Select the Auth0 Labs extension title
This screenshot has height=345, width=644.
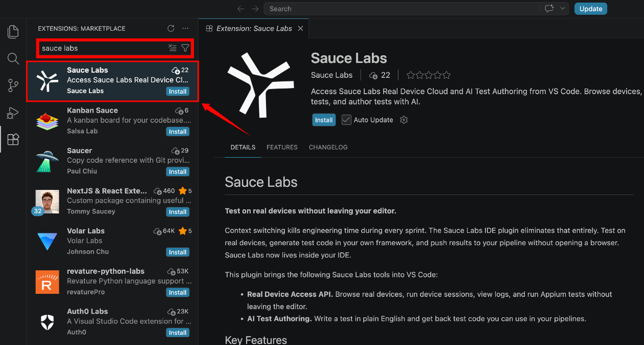click(87, 311)
